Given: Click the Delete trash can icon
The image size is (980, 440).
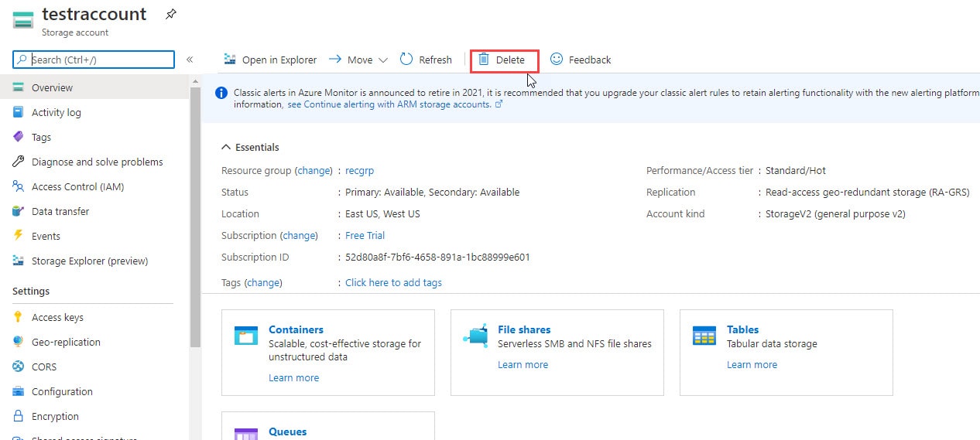Looking at the screenshot, I should (x=484, y=60).
